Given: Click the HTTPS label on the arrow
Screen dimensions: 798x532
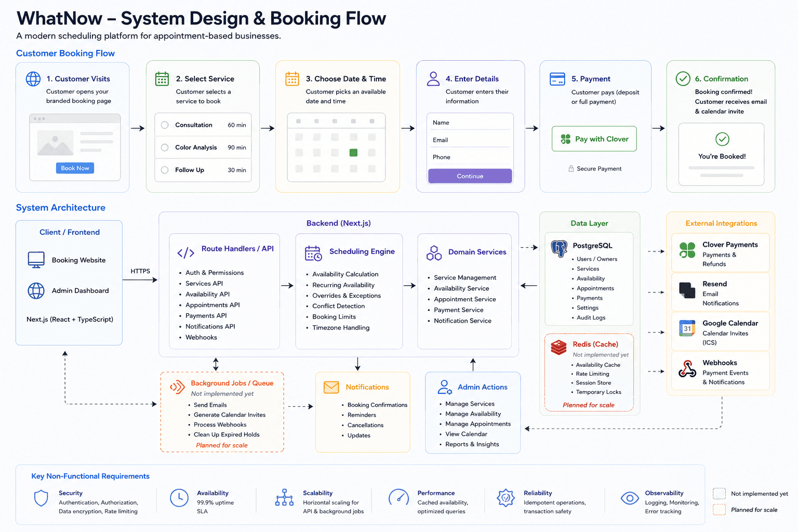Looking at the screenshot, I should (140, 271).
